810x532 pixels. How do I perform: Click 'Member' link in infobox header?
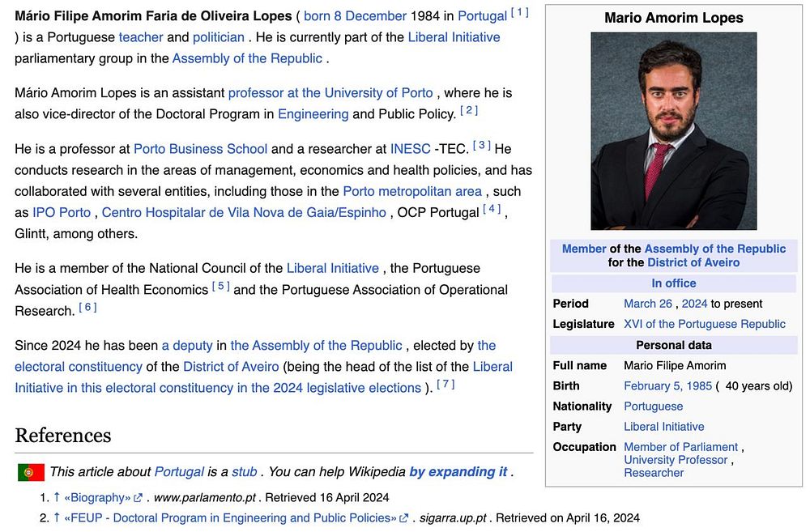[x=584, y=249]
